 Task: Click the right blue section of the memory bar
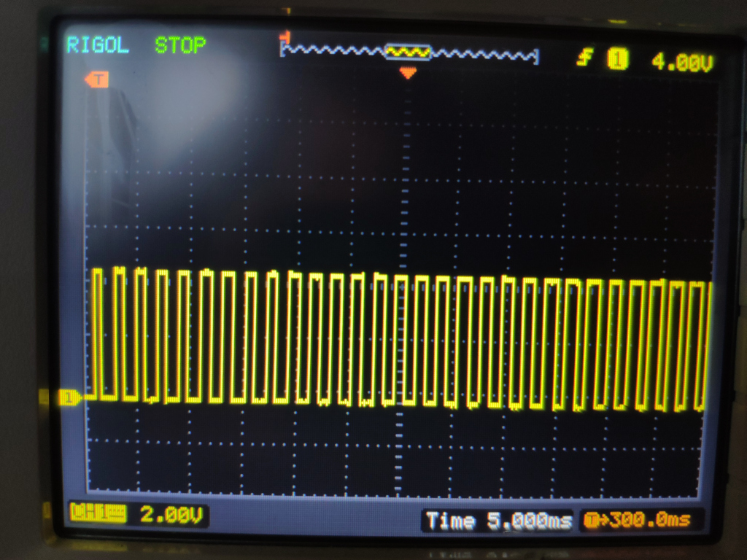(x=484, y=54)
